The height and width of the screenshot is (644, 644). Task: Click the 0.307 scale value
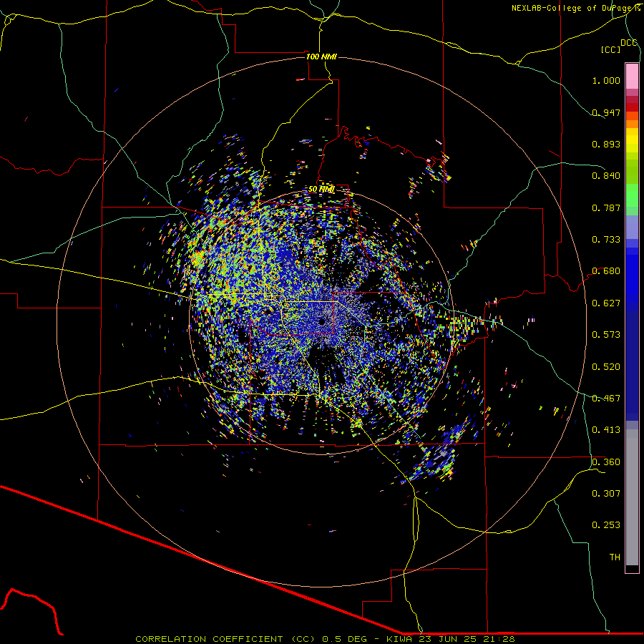coord(606,494)
